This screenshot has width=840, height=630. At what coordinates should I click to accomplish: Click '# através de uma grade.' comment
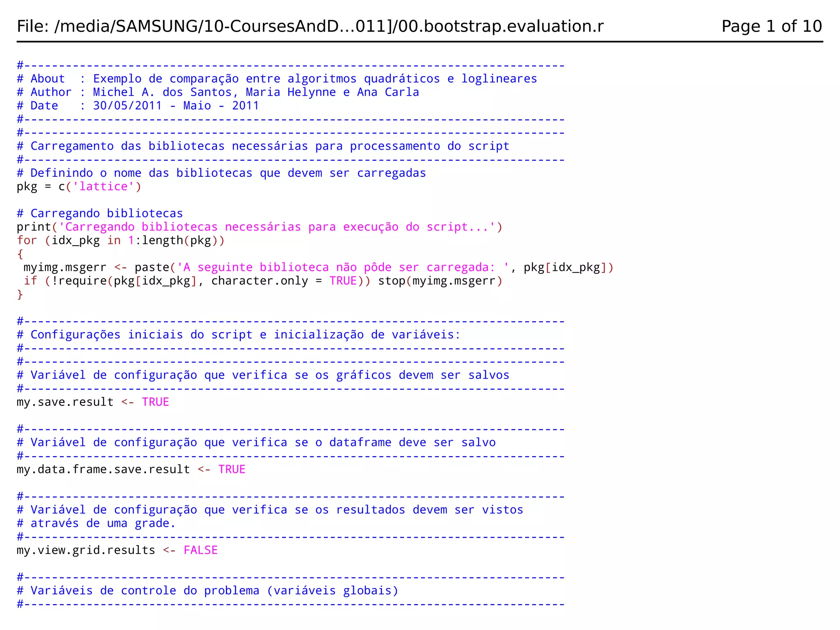96,523
